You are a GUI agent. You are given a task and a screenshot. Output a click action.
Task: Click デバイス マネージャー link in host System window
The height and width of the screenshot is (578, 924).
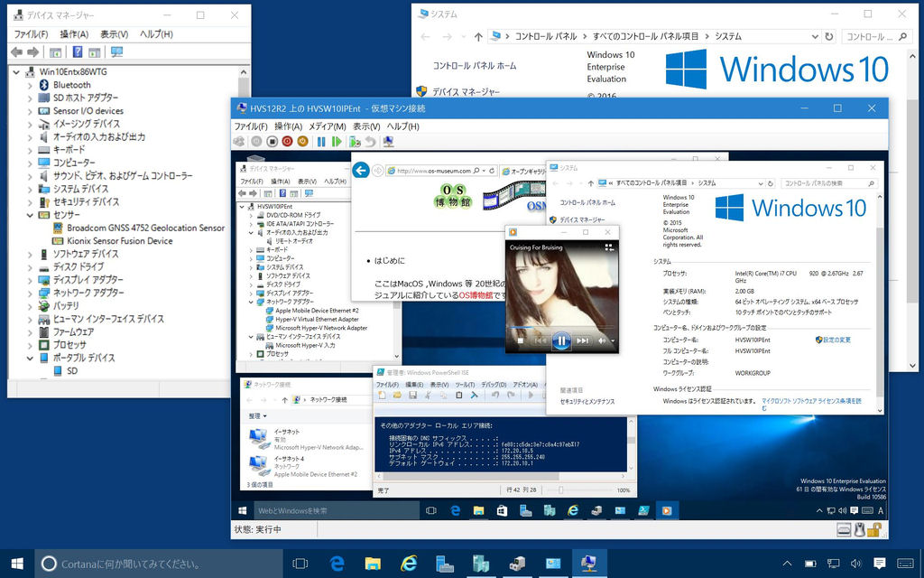466,92
